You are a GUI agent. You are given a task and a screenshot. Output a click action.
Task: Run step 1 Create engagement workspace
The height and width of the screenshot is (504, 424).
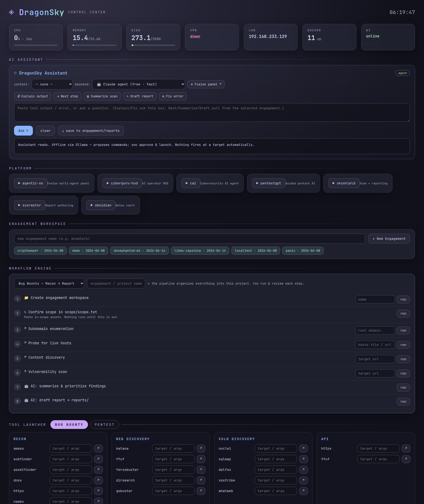pyautogui.click(x=403, y=299)
